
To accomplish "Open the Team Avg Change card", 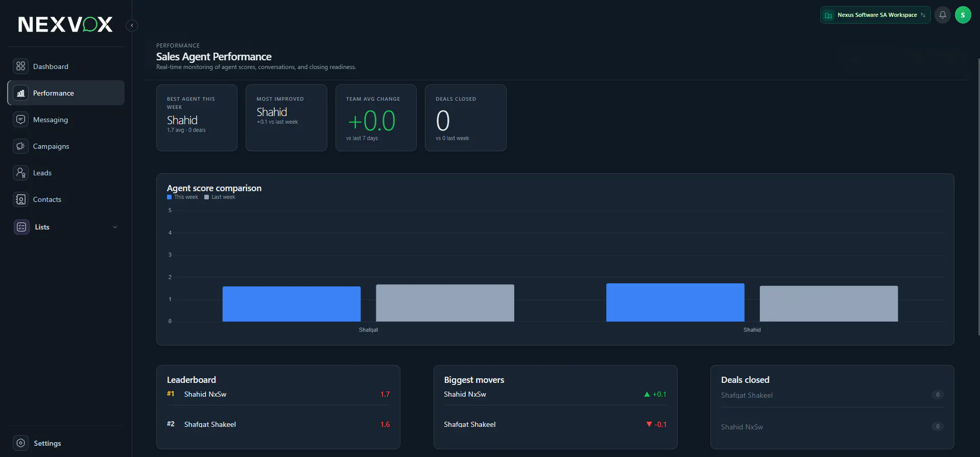I will pyautogui.click(x=376, y=118).
